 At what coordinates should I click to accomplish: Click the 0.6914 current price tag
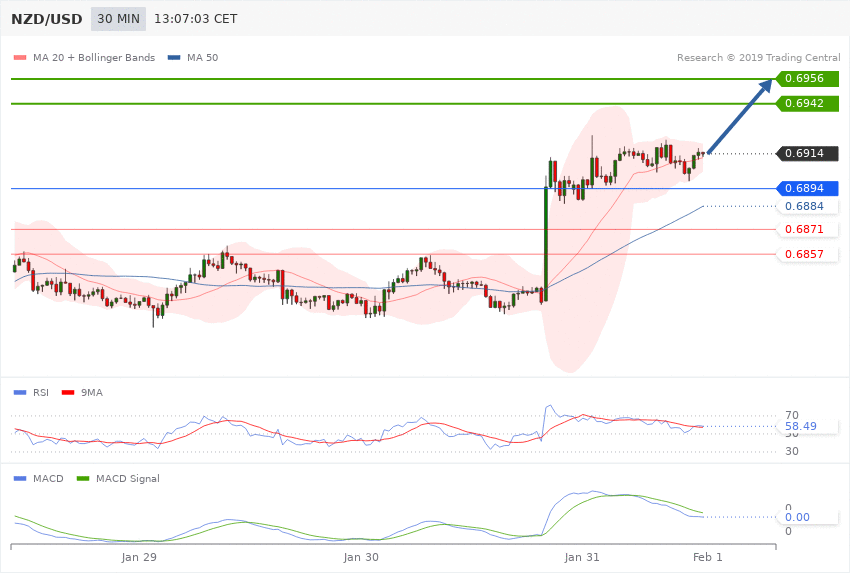coord(808,153)
